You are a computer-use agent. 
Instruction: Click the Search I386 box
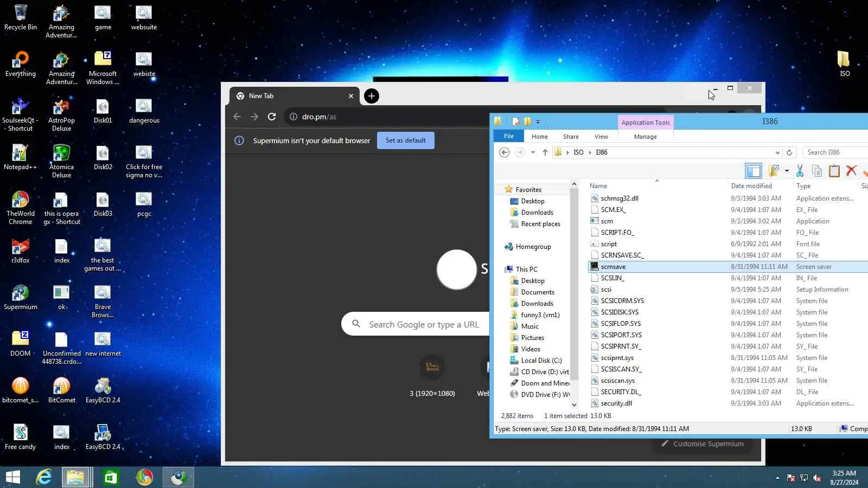(x=835, y=152)
